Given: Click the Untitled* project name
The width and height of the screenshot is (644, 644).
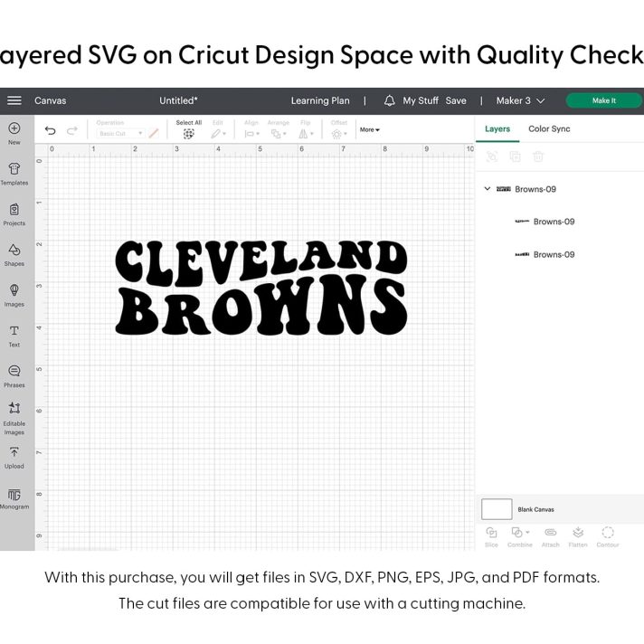Looking at the screenshot, I should (x=178, y=100).
